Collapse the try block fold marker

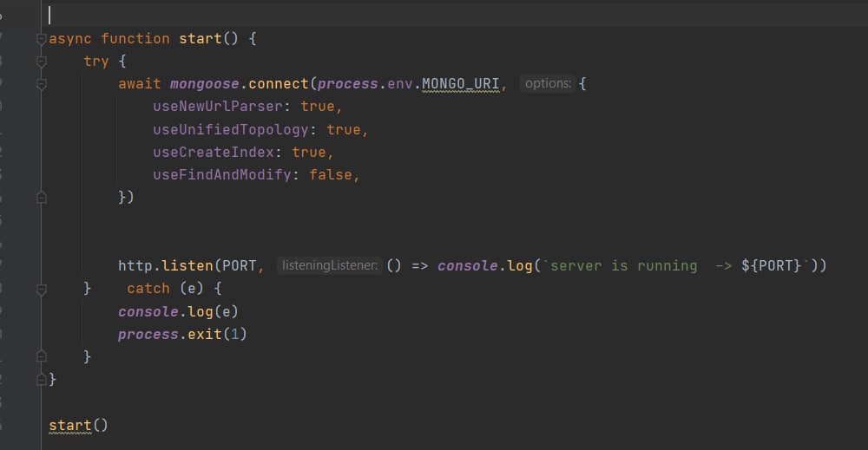(42, 62)
